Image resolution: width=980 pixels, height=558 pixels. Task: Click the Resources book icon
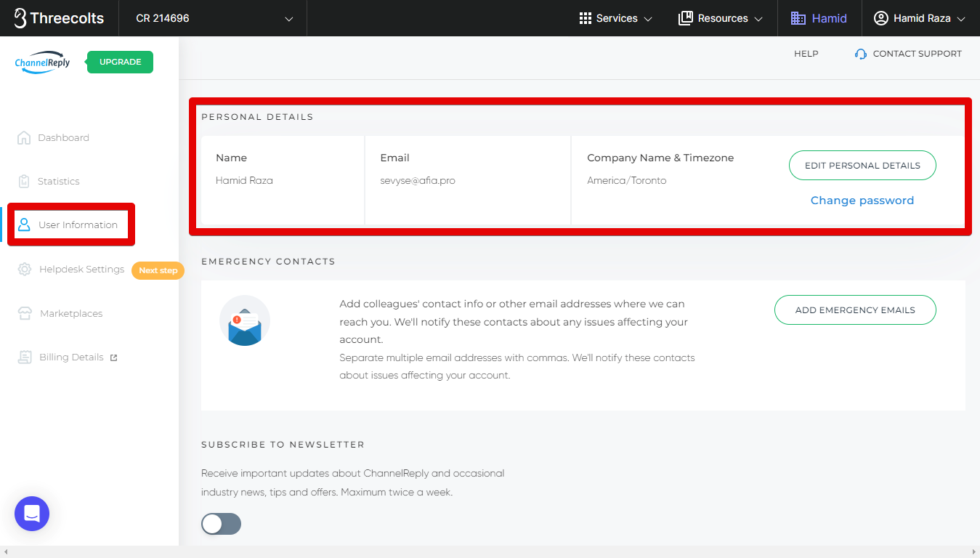685,18
